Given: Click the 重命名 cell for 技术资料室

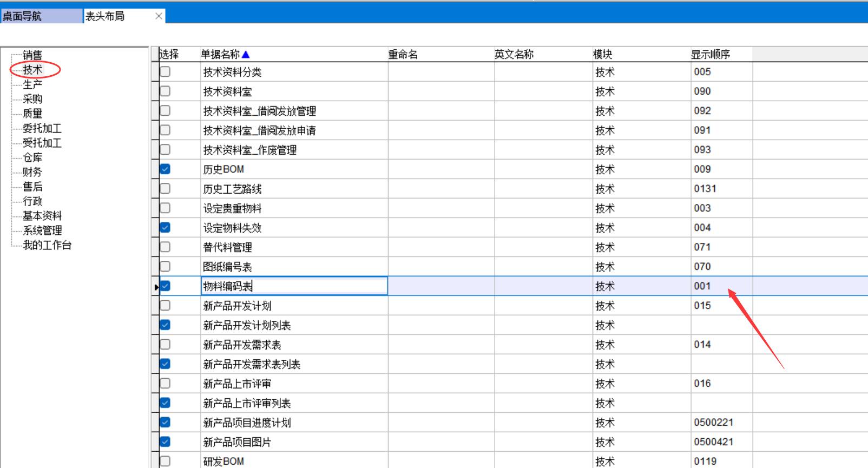Looking at the screenshot, I should 440,91.
